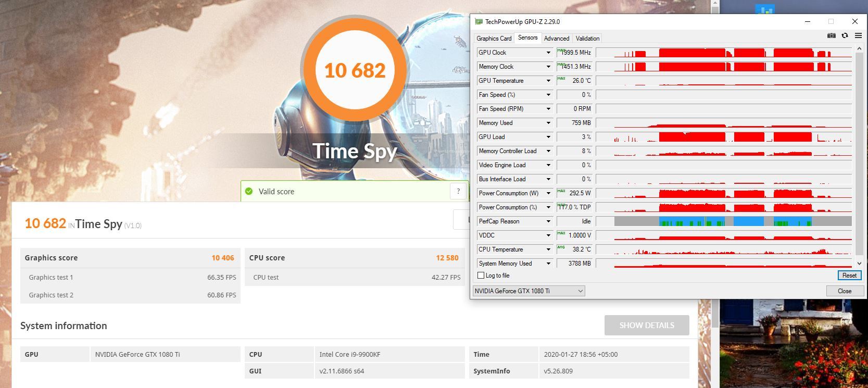Open the GPU Clock sensor dropdown

[x=548, y=53]
